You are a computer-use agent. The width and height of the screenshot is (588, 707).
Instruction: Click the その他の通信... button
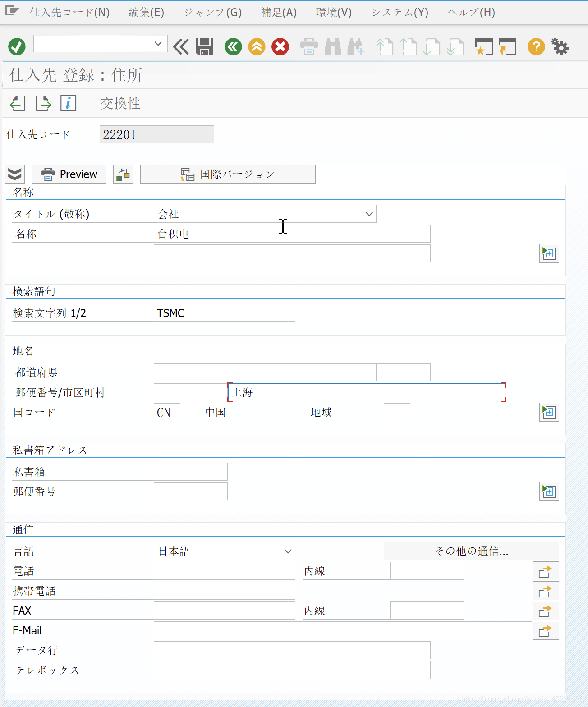tap(471, 551)
